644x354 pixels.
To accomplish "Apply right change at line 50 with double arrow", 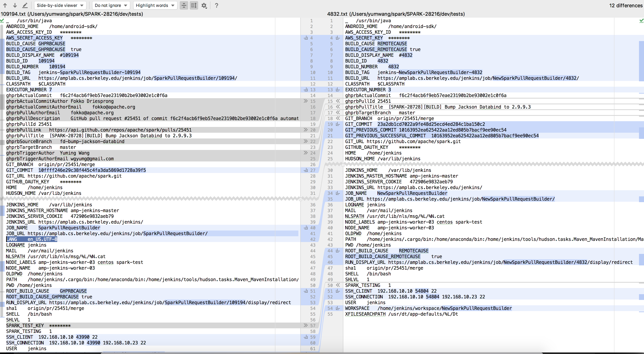I will [338, 285].
